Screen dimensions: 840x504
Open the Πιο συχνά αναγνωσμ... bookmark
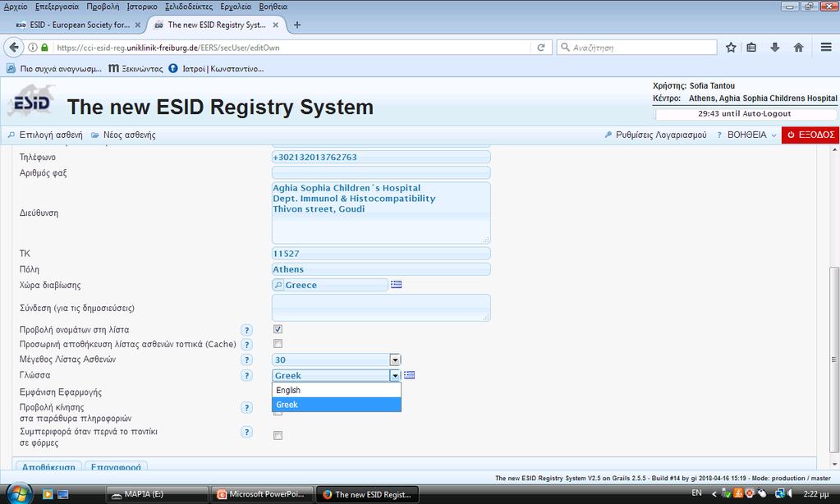(53, 69)
